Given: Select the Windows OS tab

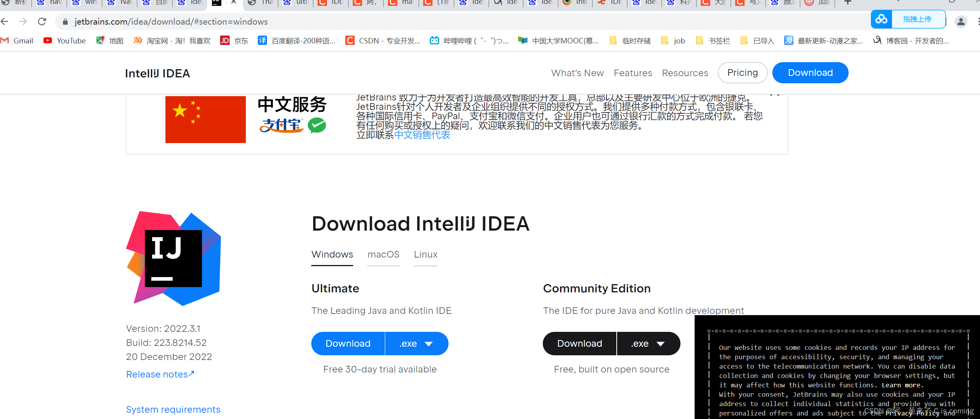Looking at the screenshot, I should tap(332, 254).
